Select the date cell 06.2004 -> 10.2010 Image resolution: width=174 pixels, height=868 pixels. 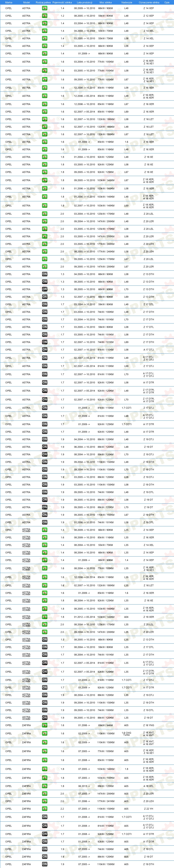(x=85, y=447)
